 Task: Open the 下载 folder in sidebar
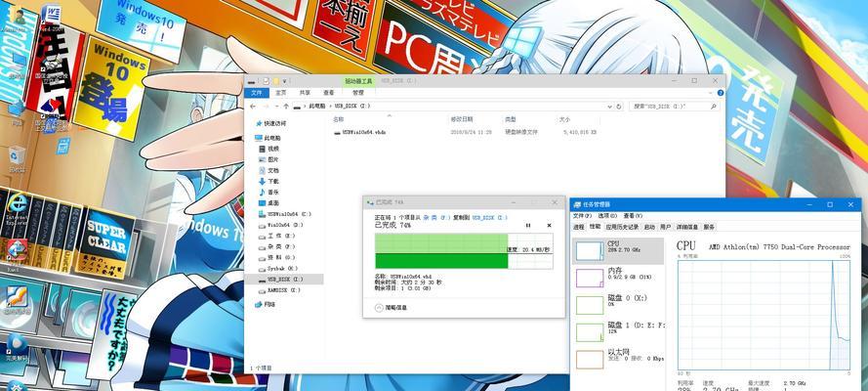coord(269,181)
